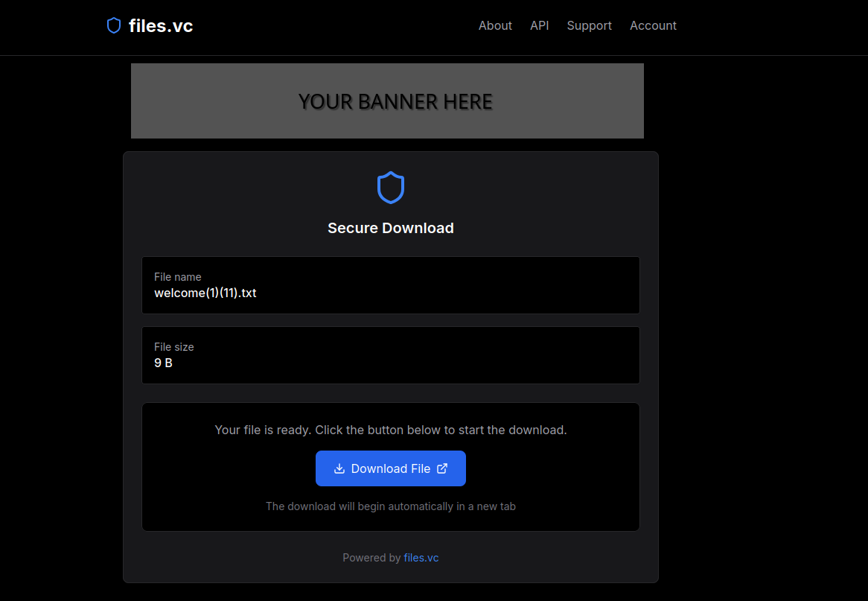This screenshot has width=868, height=601.
Task: Click the 'Your file is ready' message
Action: point(391,430)
